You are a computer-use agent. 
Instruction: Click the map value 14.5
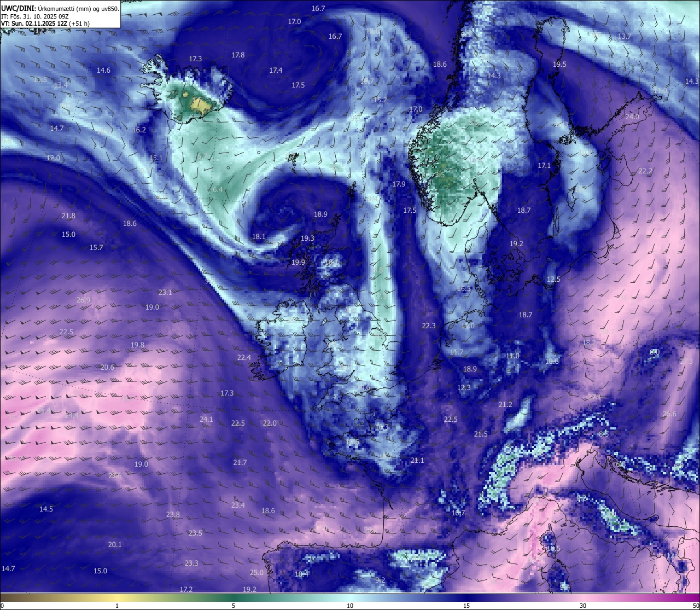coord(46,509)
